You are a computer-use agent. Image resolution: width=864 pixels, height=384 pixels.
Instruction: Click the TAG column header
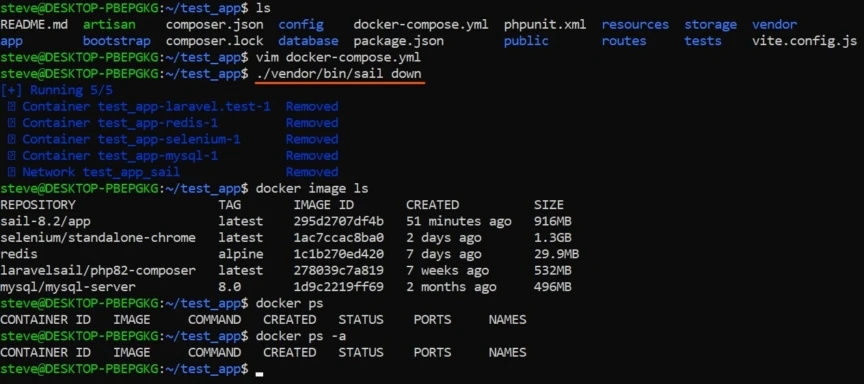(x=229, y=205)
